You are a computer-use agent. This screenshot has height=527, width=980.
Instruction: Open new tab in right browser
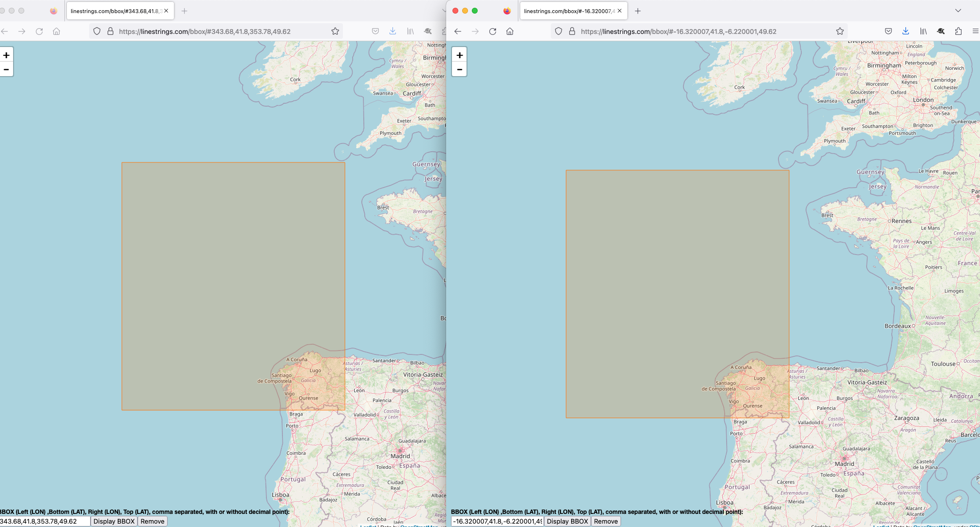pos(638,11)
